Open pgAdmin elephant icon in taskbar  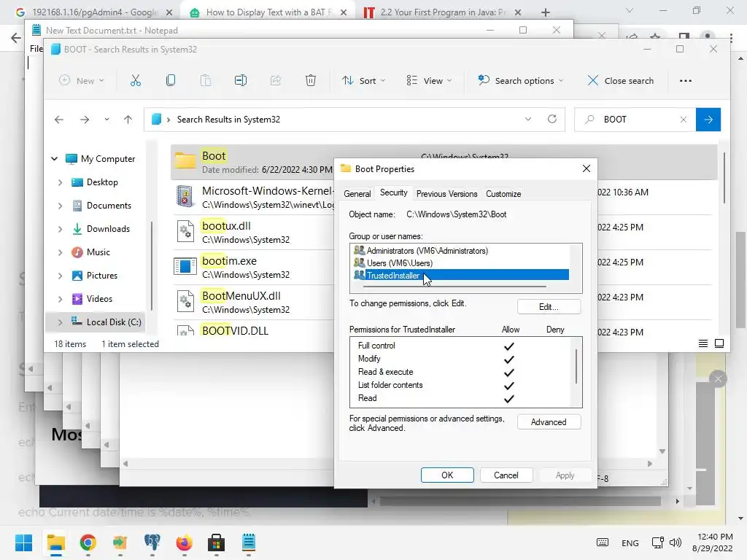(152, 542)
